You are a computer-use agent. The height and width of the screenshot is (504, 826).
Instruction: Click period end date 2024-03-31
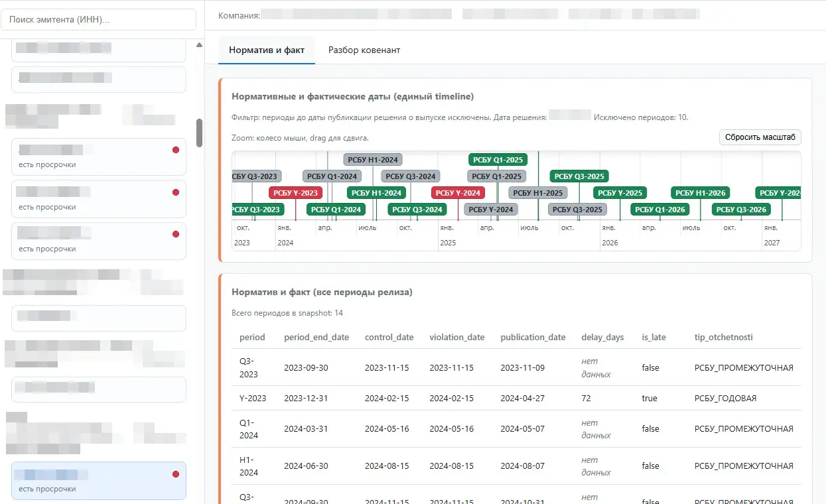click(307, 429)
